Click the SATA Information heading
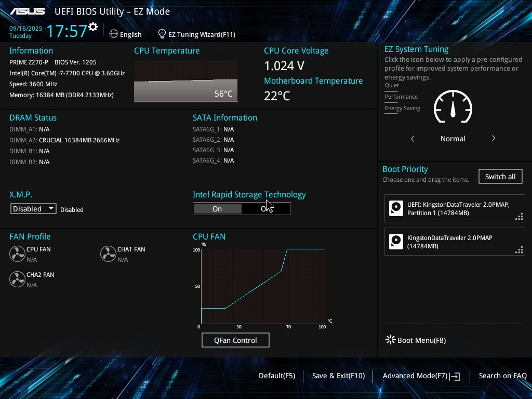The image size is (532, 399). 225,117
